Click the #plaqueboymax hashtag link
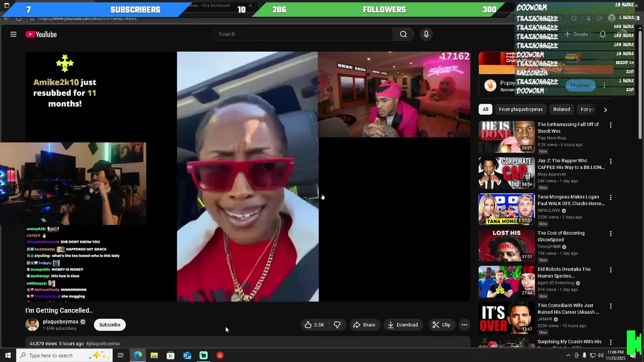Image resolution: width=644 pixels, height=362 pixels. click(x=103, y=344)
